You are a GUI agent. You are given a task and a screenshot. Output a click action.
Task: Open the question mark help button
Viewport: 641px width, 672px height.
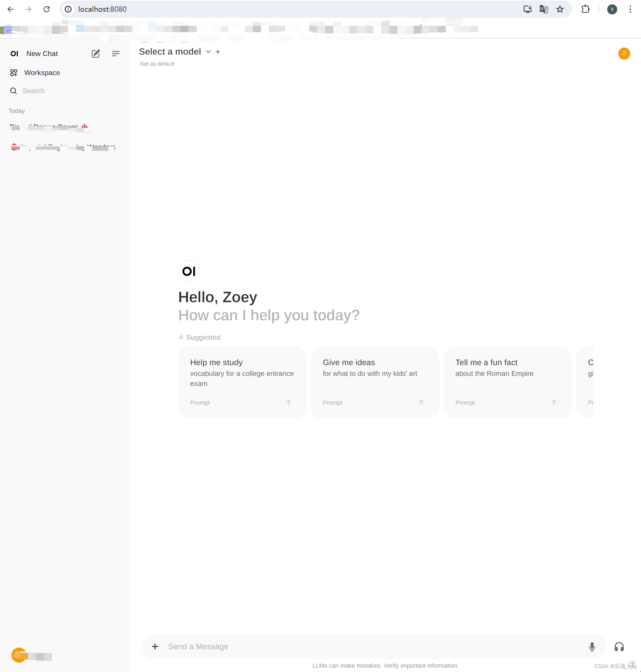(x=632, y=665)
